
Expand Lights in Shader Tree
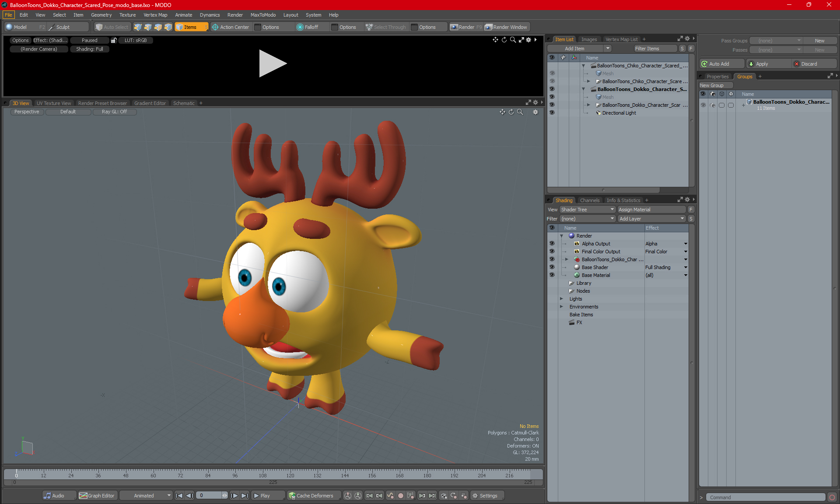click(x=562, y=299)
